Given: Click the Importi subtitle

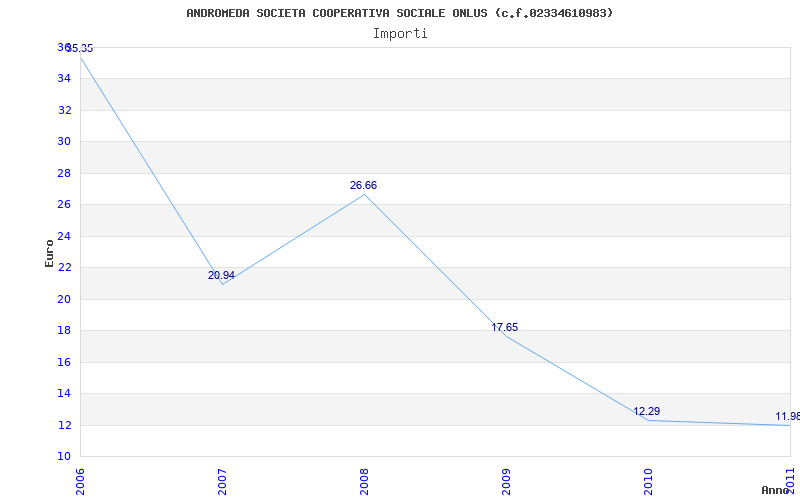Looking at the screenshot, I should pos(400,34).
